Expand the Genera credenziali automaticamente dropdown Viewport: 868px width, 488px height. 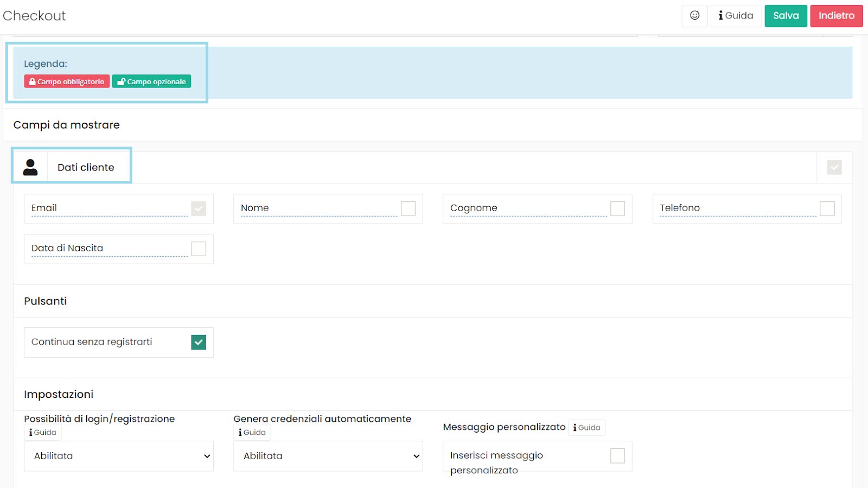(328, 456)
